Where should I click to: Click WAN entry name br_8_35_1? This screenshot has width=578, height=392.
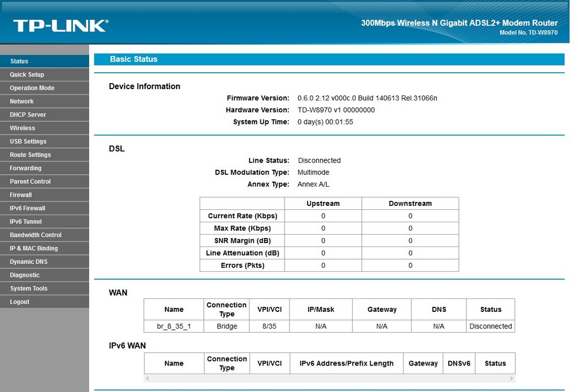point(174,327)
